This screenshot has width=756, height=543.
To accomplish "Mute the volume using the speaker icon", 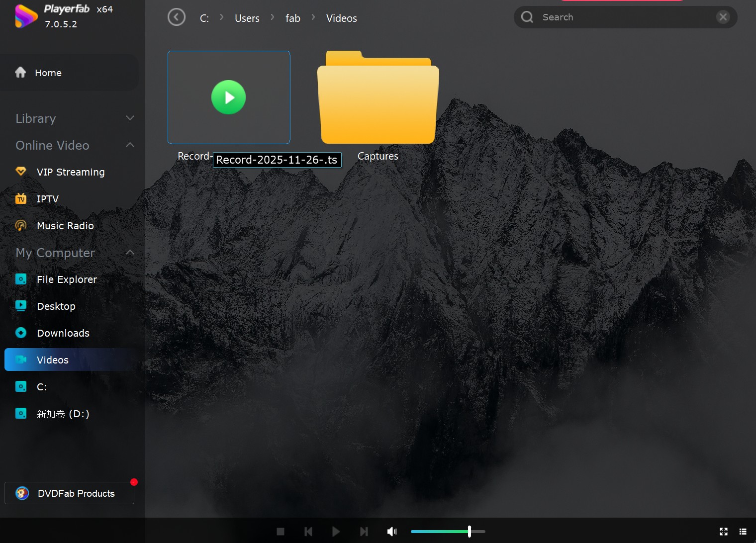I will pyautogui.click(x=392, y=531).
